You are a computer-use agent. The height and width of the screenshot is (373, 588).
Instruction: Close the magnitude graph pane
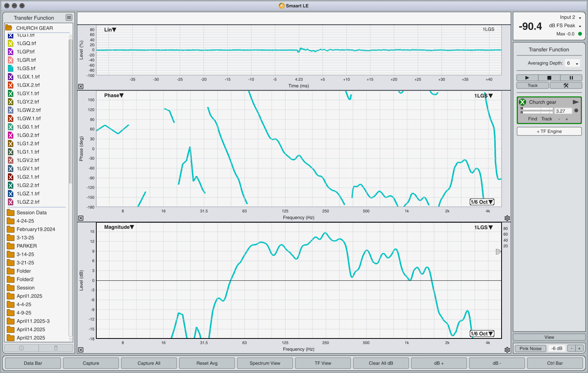[81, 350]
